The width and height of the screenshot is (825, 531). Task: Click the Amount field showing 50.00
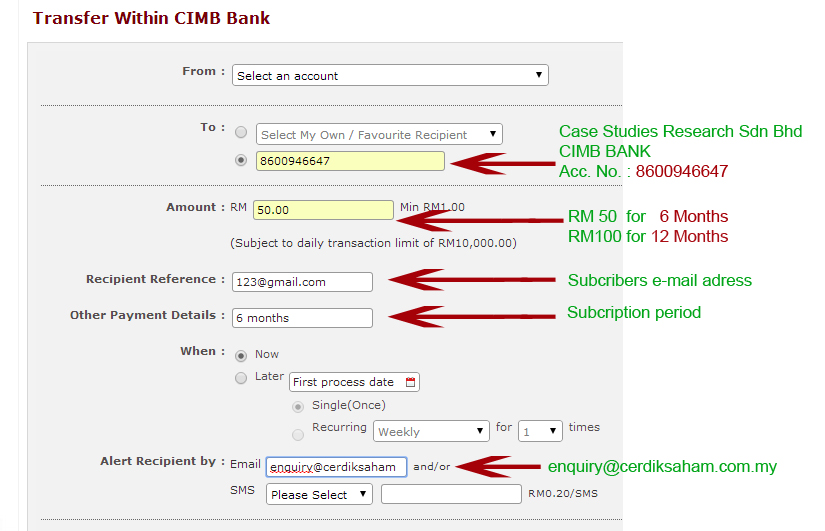323,210
